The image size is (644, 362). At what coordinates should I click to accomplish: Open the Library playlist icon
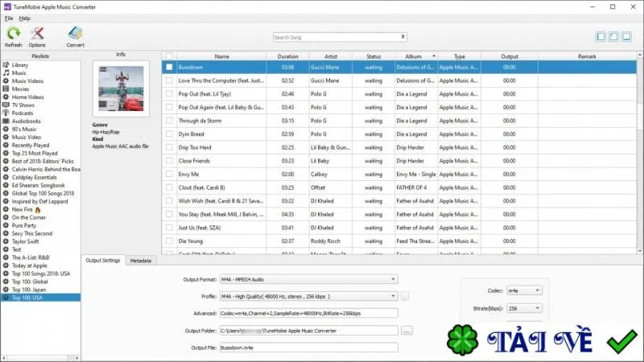(6, 65)
